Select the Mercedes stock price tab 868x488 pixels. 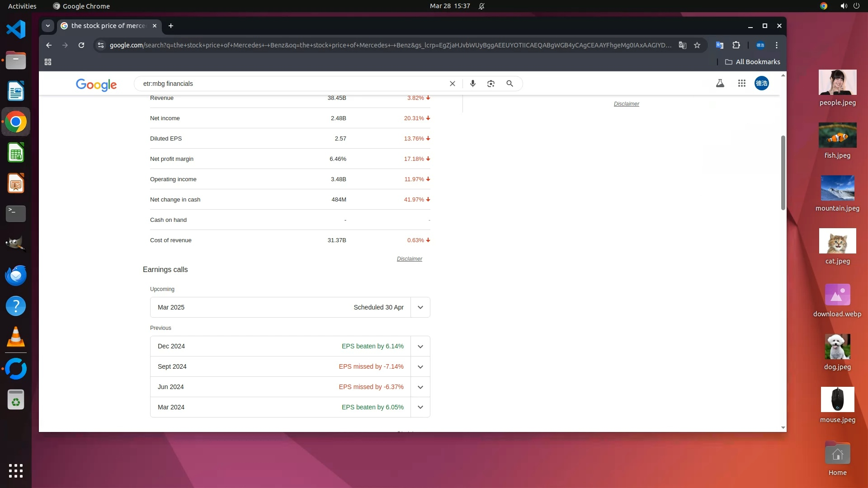[108, 26]
